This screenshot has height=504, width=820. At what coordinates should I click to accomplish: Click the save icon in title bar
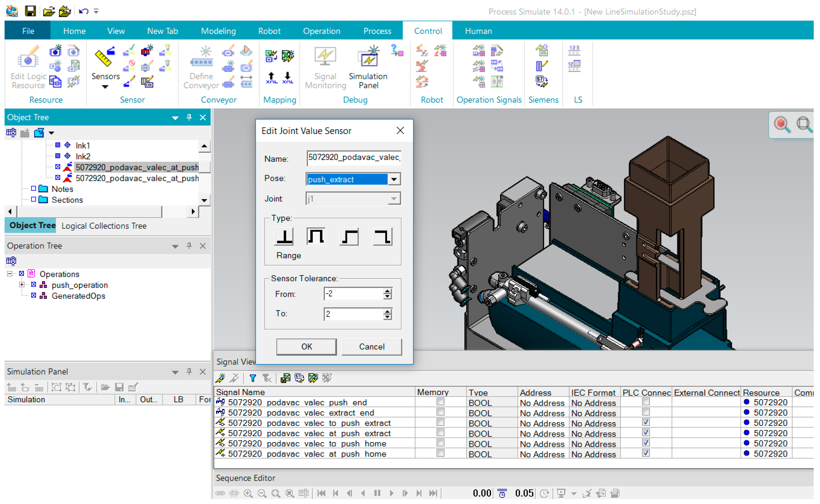pyautogui.click(x=30, y=11)
